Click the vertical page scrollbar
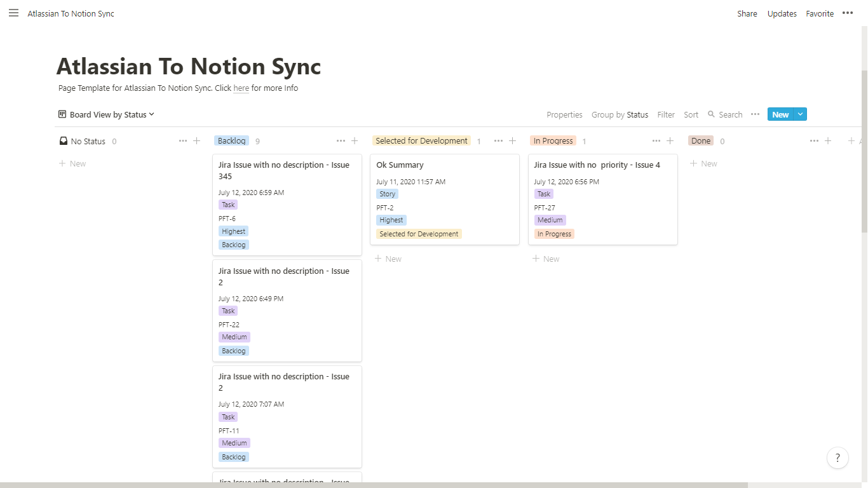This screenshot has width=868, height=488. coord(864,151)
